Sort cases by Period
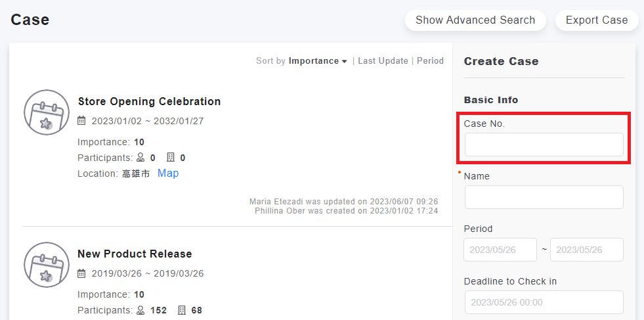 click(x=430, y=61)
